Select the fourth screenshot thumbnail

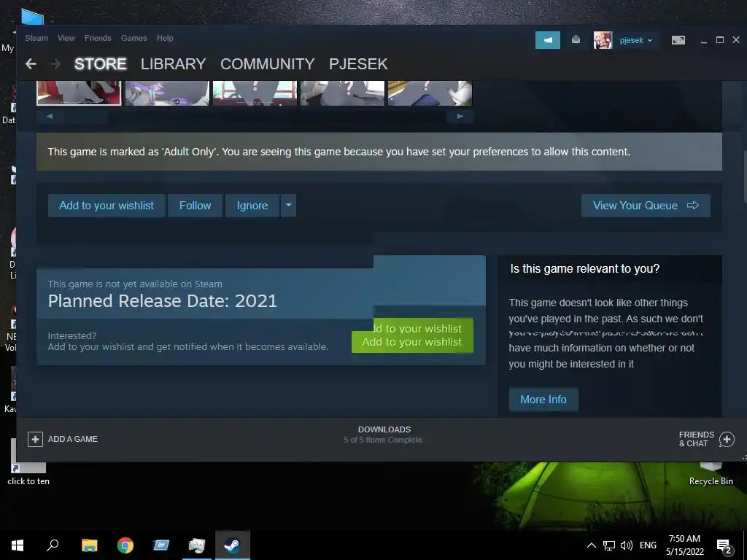[342, 93]
